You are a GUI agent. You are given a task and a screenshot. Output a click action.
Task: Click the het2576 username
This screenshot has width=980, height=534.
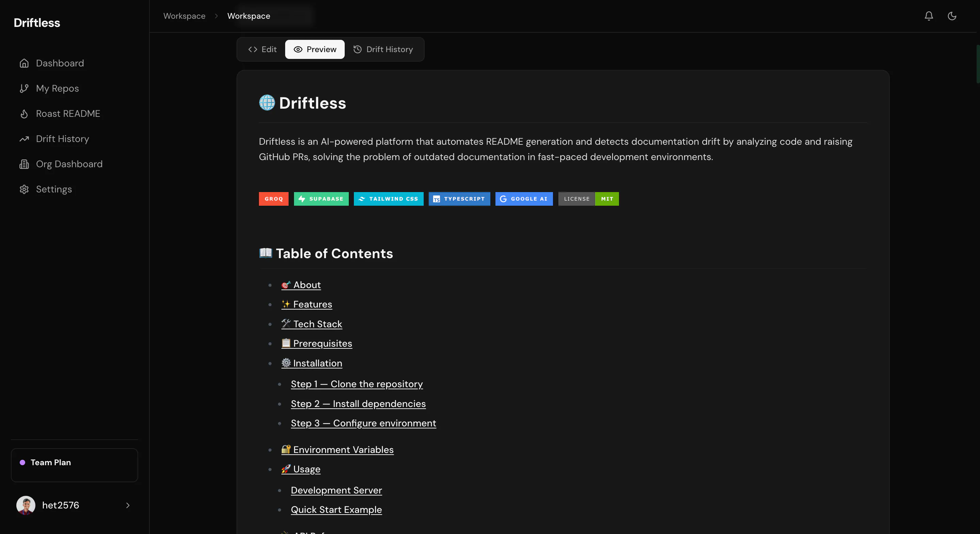click(x=61, y=505)
